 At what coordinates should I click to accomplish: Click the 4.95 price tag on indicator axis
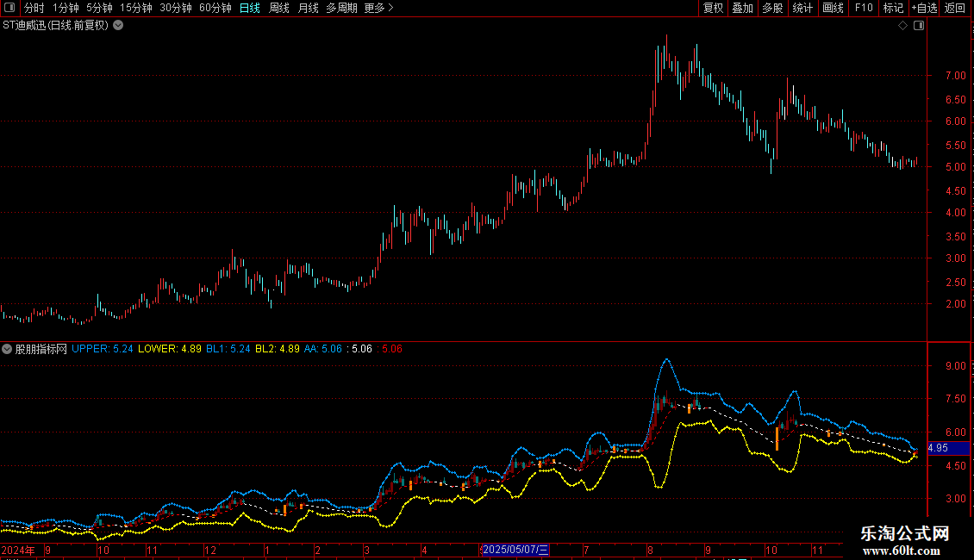point(948,448)
